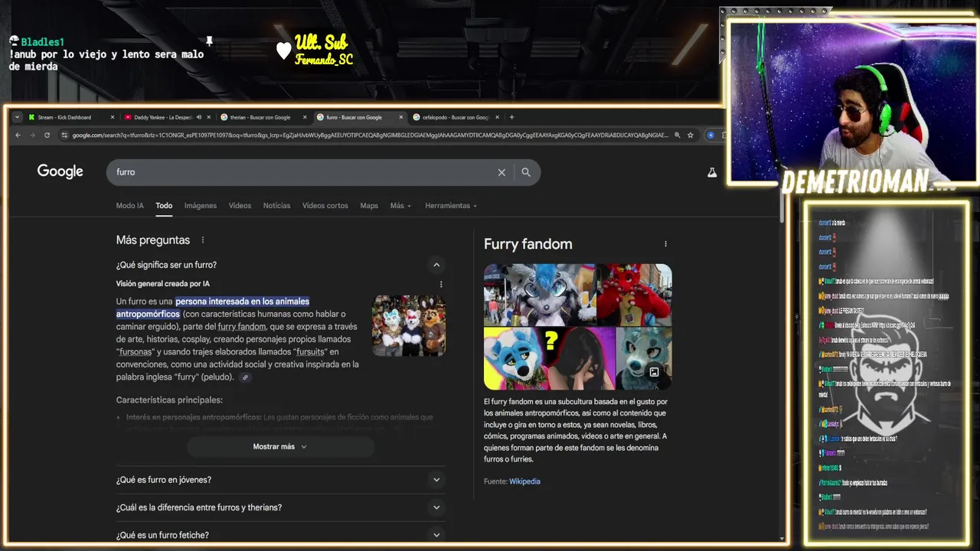Click the Características principales heading
This screenshot has height=551, width=980.
pos(169,400)
